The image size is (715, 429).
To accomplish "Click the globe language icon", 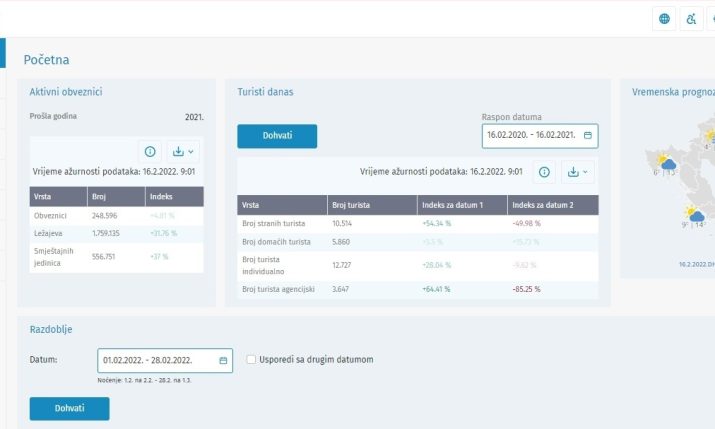I will point(665,19).
